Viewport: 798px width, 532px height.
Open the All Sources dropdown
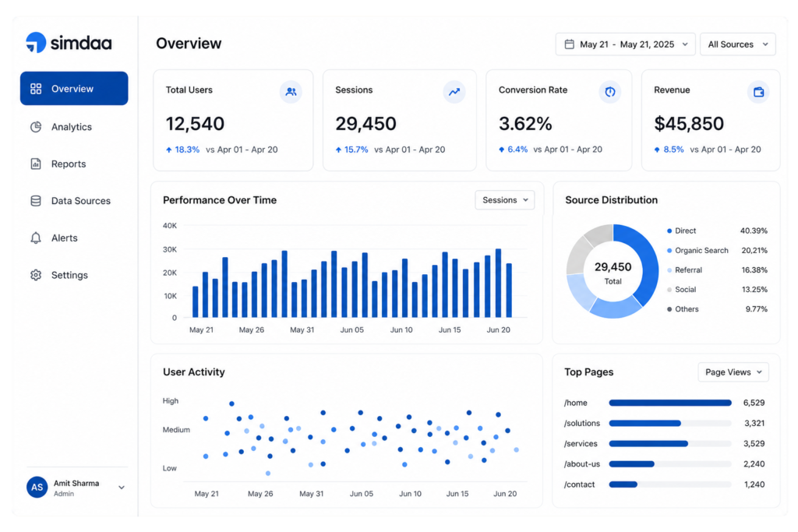pyautogui.click(x=738, y=44)
